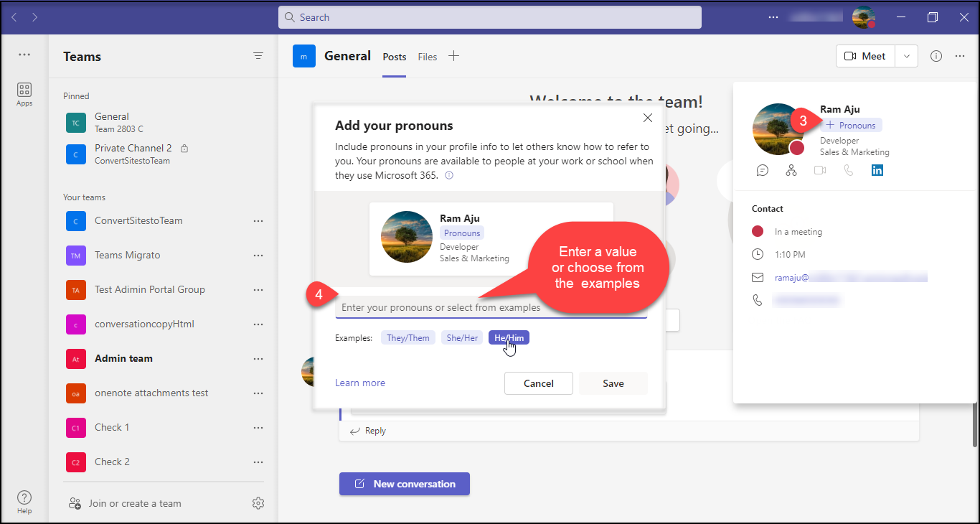Open the Learn more link
Screen dimensions: 980x524
point(360,383)
